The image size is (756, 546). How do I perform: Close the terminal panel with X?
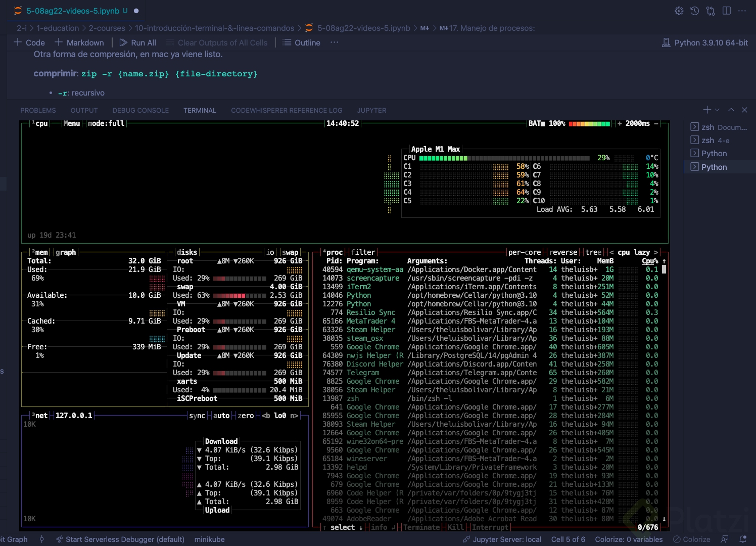744,110
